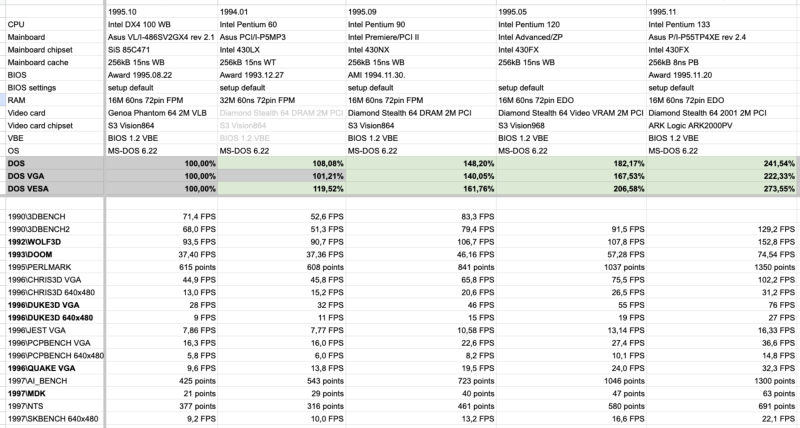The image size is (800, 428).
Task: Click the 1996\QUAKE VGA row label
Action: point(41,366)
